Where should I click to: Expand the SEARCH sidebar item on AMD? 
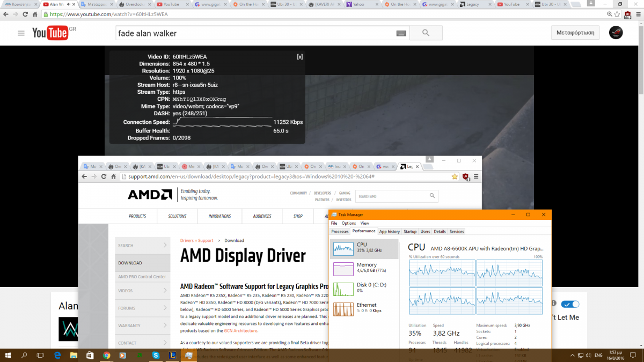pos(142,246)
